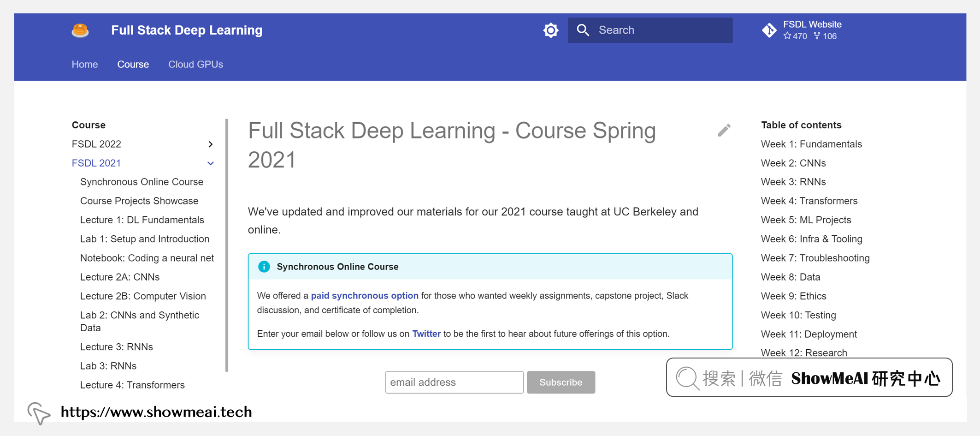Jump to Week 7: Troubleshooting

click(x=815, y=258)
